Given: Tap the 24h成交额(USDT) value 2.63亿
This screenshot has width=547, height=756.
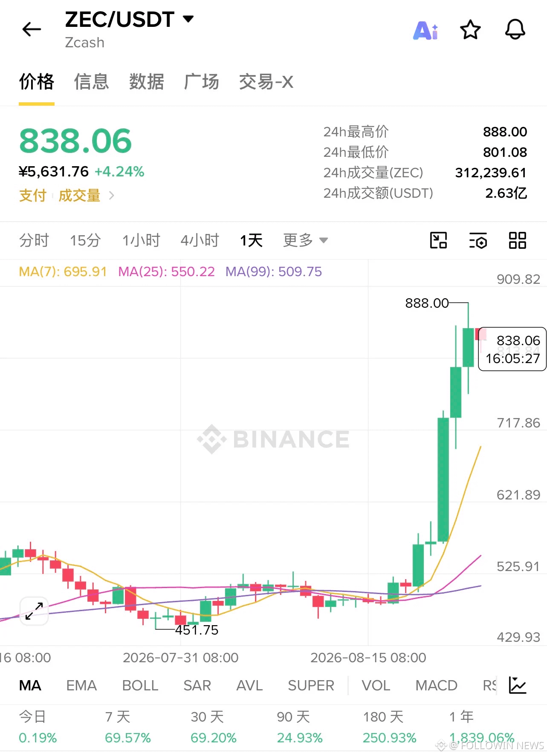Looking at the screenshot, I should click(x=506, y=193).
